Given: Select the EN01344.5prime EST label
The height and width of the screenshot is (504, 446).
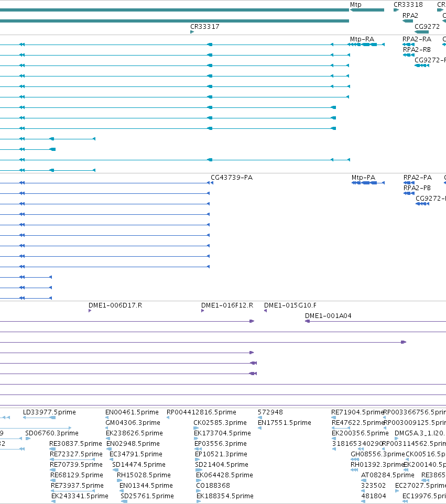Looking at the screenshot, I should [x=146, y=485].
